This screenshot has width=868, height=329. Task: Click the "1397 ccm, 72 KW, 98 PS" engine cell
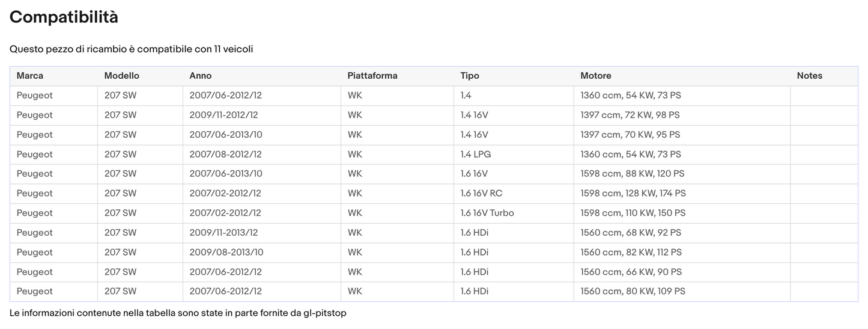630,115
